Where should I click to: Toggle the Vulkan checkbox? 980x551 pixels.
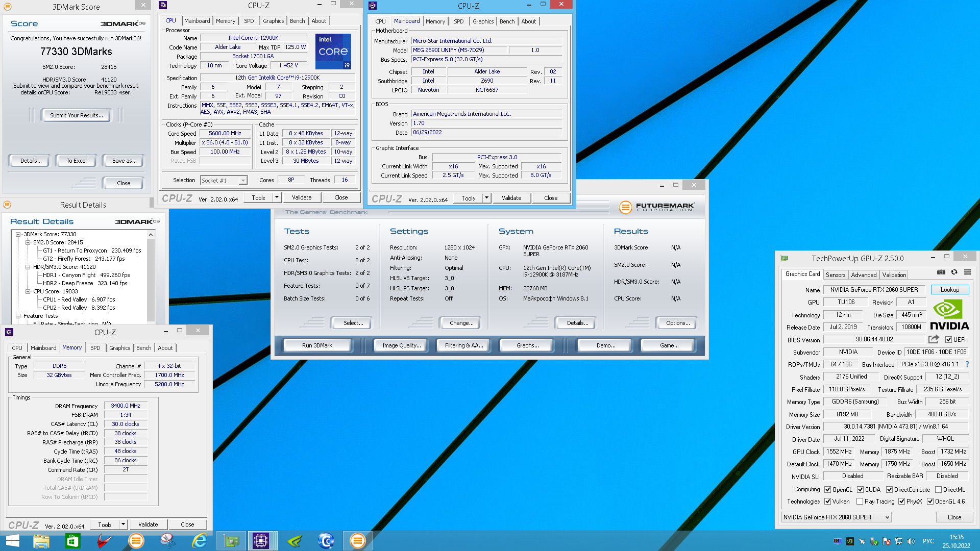click(828, 502)
